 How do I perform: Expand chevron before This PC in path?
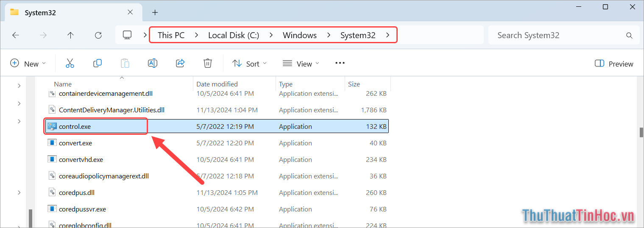coord(145,35)
